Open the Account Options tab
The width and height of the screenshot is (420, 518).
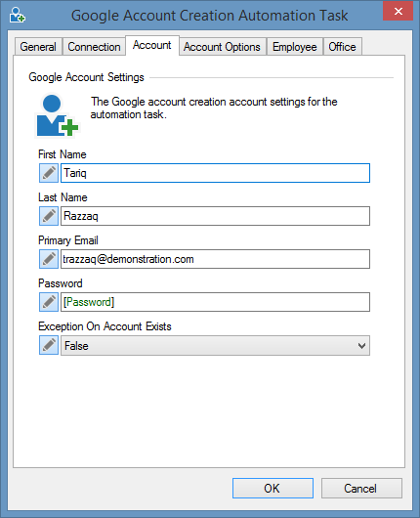point(223,47)
